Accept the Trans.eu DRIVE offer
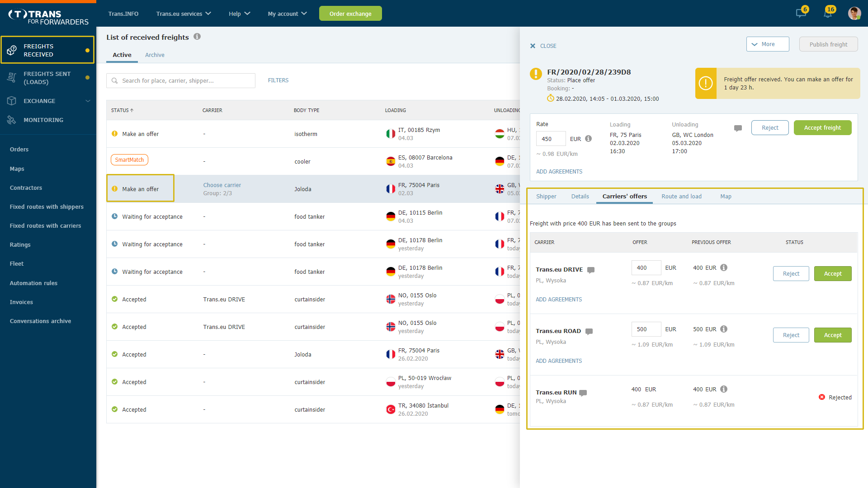This screenshot has height=488, width=868. click(833, 273)
